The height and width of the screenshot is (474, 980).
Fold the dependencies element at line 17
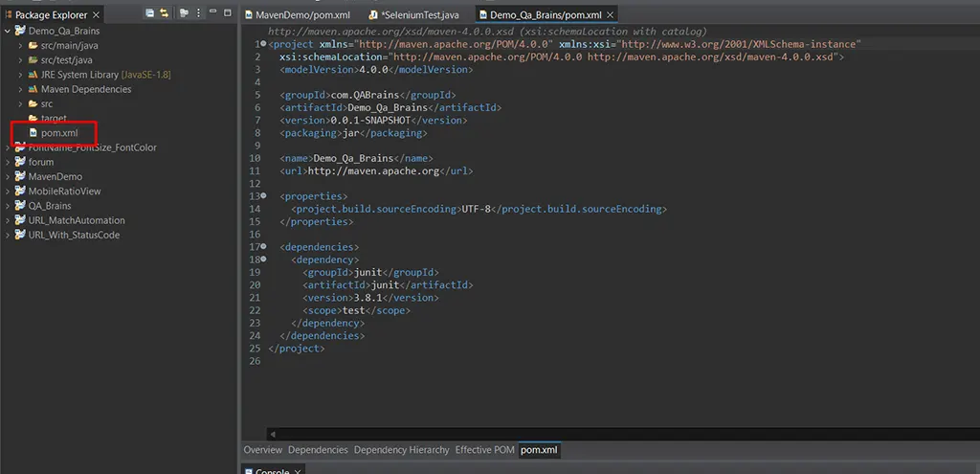tap(263, 247)
